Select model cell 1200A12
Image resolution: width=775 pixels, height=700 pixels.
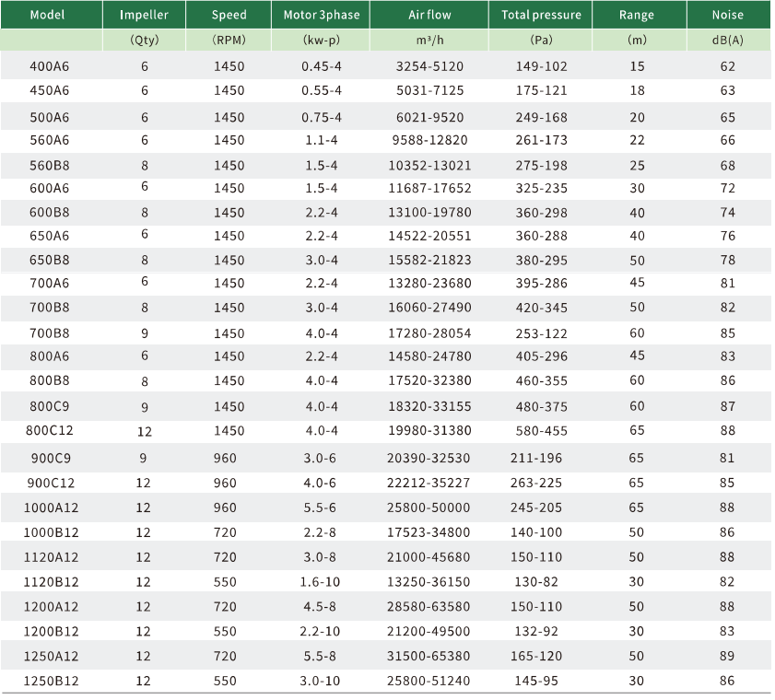pyautogui.click(x=51, y=607)
